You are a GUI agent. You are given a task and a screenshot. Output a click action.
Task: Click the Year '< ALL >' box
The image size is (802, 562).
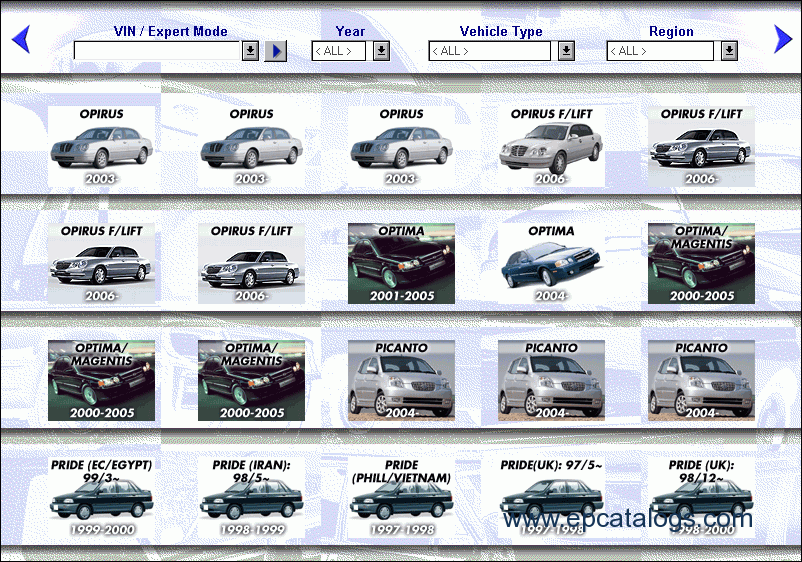(339, 51)
